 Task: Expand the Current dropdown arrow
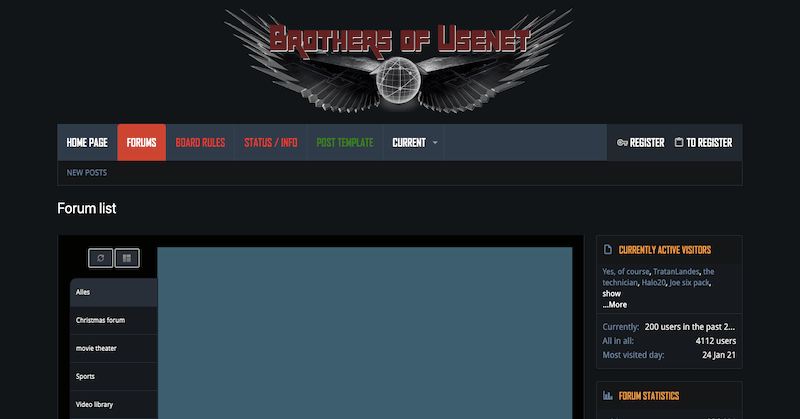pos(435,142)
